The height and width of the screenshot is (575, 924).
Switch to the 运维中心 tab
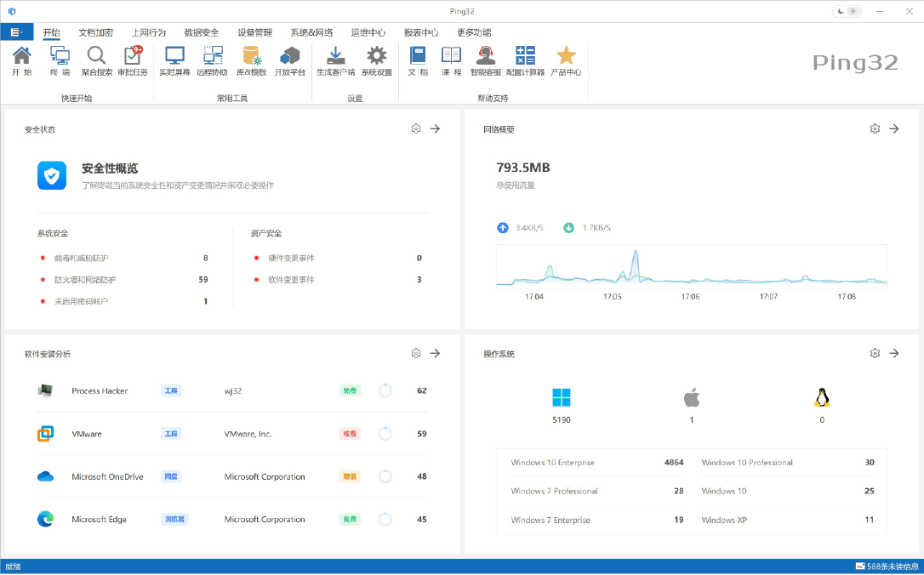[x=368, y=32]
